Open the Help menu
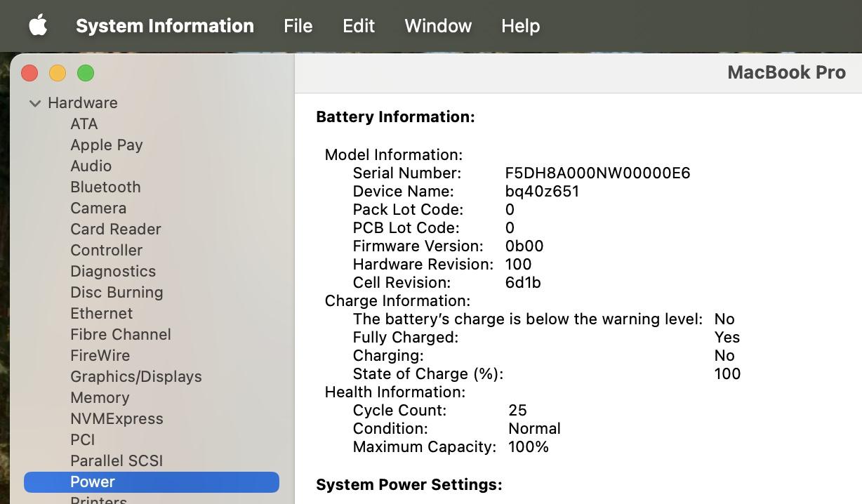 pyautogui.click(x=521, y=26)
